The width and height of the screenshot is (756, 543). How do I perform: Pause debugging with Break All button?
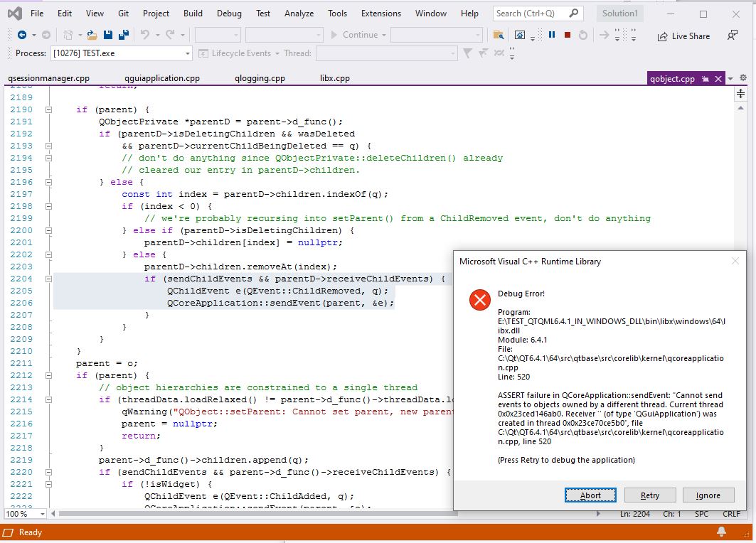click(x=552, y=35)
